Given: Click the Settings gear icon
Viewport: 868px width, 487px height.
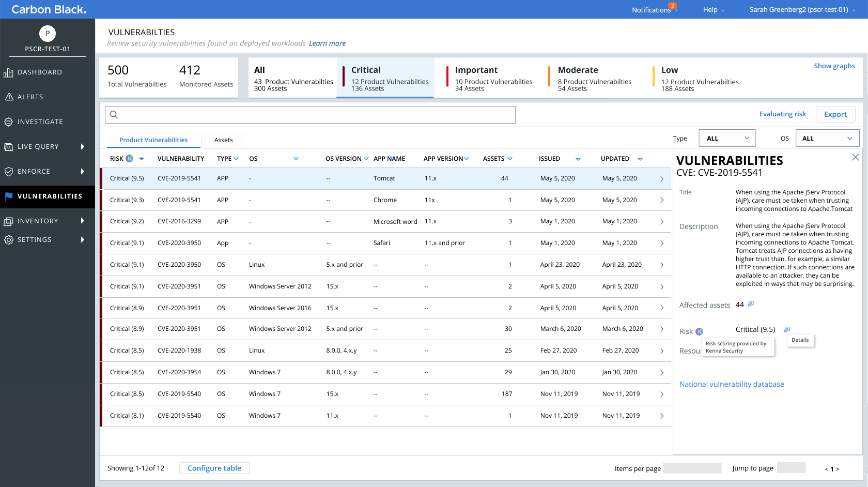Looking at the screenshot, I should (x=8, y=240).
